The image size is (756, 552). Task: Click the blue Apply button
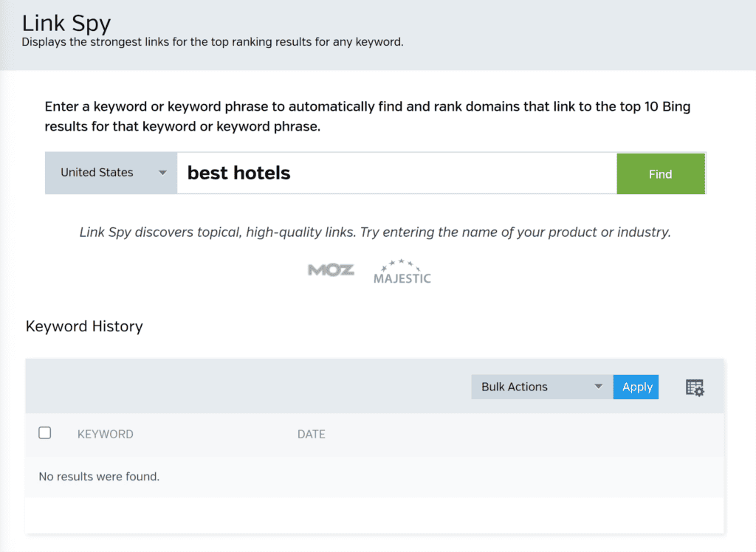pos(636,387)
